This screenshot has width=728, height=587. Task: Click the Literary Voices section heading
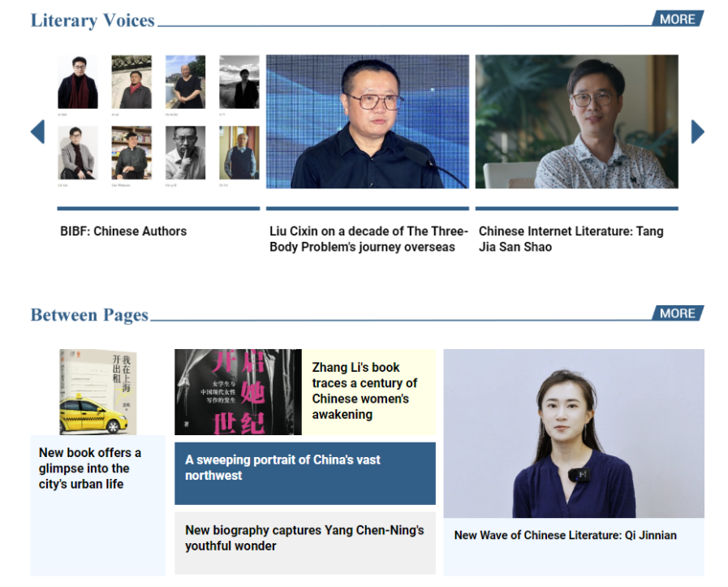pos(93,20)
